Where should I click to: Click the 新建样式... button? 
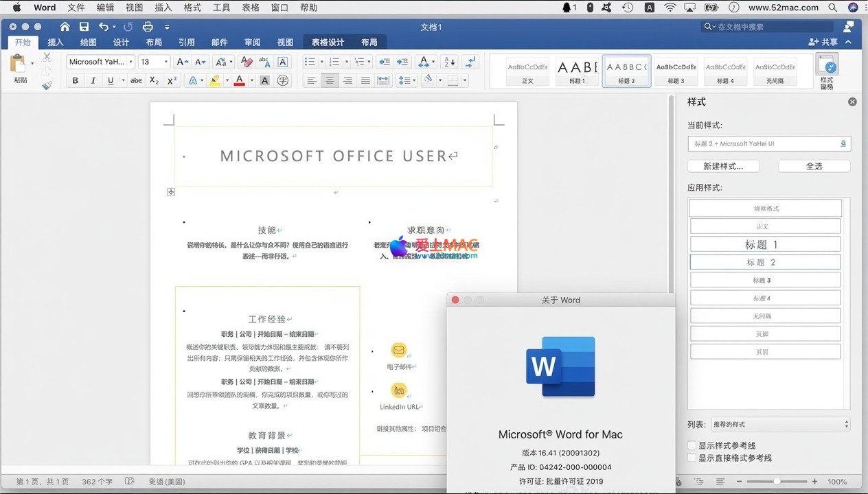pyautogui.click(x=724, y=166)
